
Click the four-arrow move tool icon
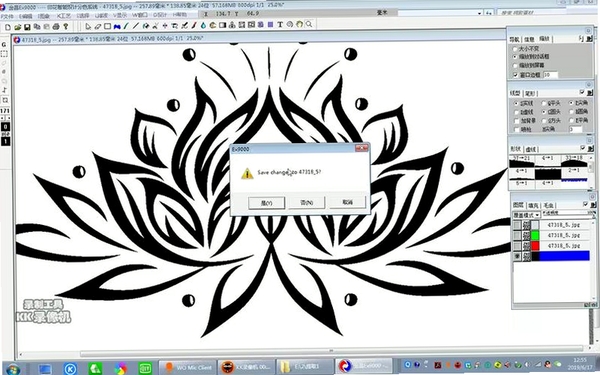pos(165,26)
